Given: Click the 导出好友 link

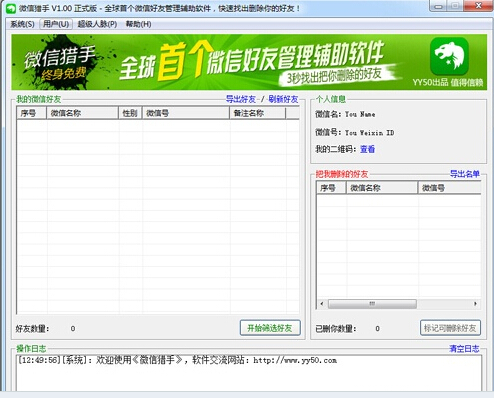Looking at the screenshot, I should 241,99.
